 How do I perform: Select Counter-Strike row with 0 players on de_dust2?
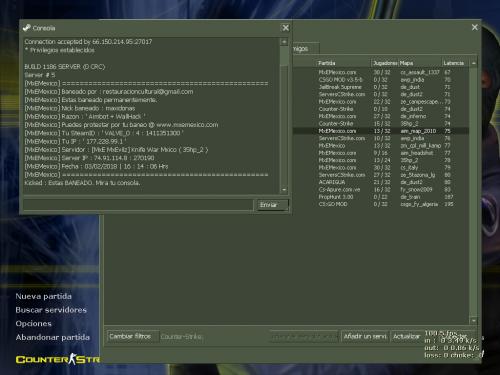click(x=381, y=109)
